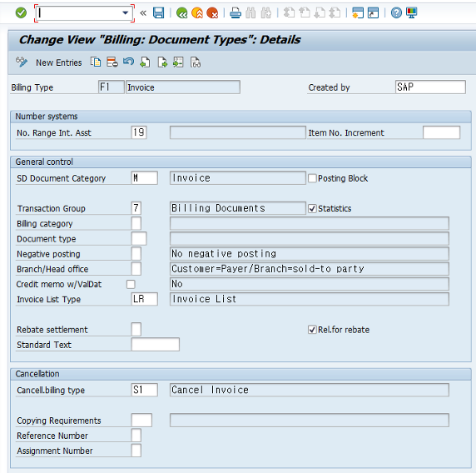Image resolution: width=476 pixels, height=473 pixels.
Task: Click the First Page icon
Action: tap(289, 13)
